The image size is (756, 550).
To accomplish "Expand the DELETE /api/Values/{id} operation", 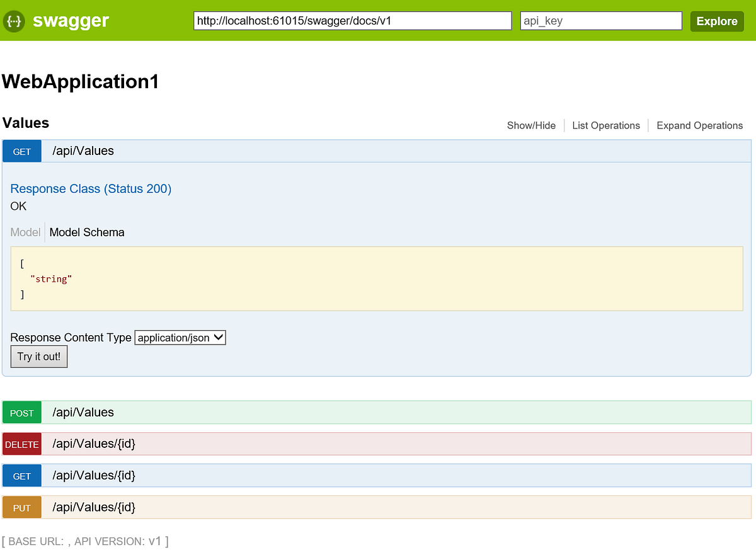I will (93, 444).
